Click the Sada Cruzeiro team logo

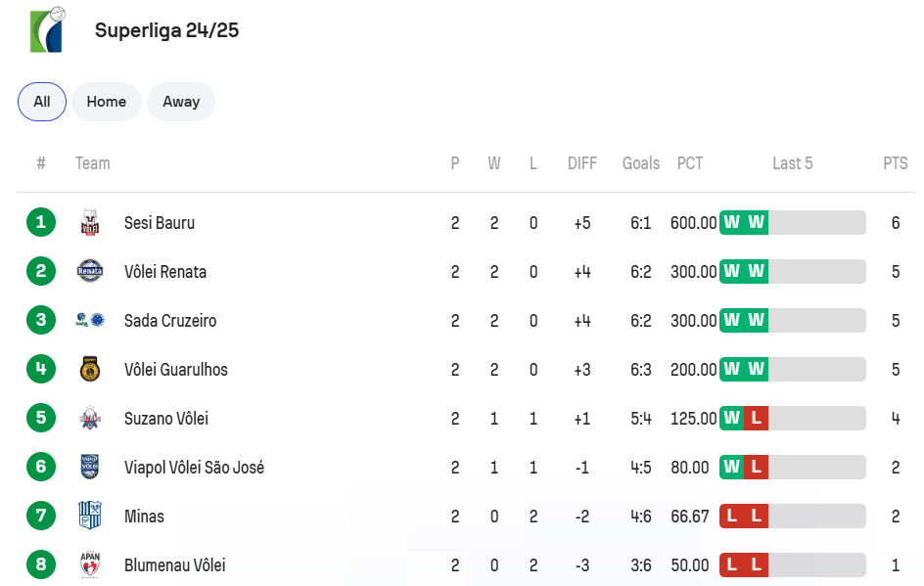(90, 321)
